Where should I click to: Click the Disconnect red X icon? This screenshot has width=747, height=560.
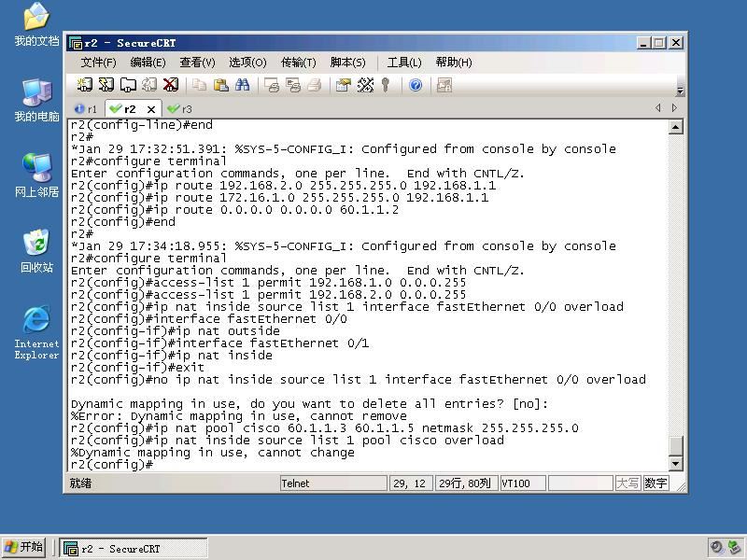tap(171, 85)
